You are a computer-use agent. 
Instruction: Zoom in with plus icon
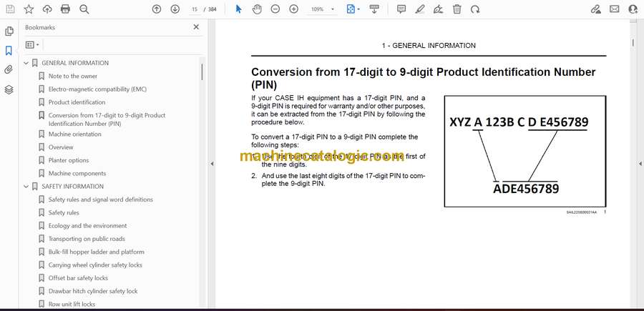293,9
